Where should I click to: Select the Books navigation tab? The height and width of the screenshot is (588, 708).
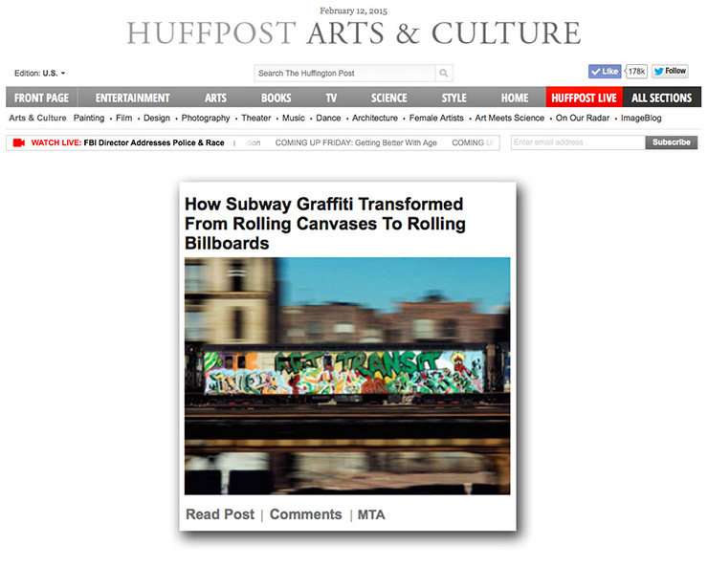(x=276, y=98)
